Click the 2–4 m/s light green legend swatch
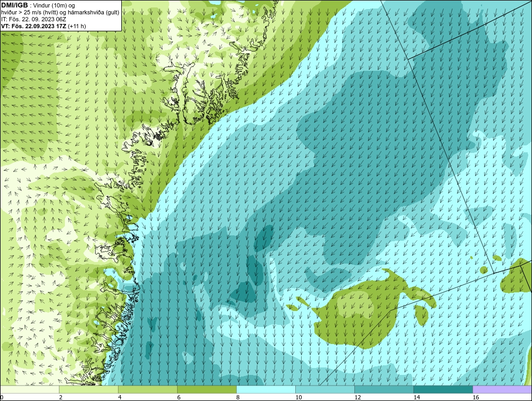 pos(88,389)
